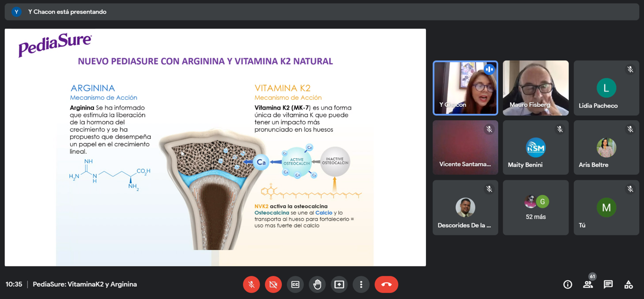Open the '52 más' participants tile

tap(536, 207)
